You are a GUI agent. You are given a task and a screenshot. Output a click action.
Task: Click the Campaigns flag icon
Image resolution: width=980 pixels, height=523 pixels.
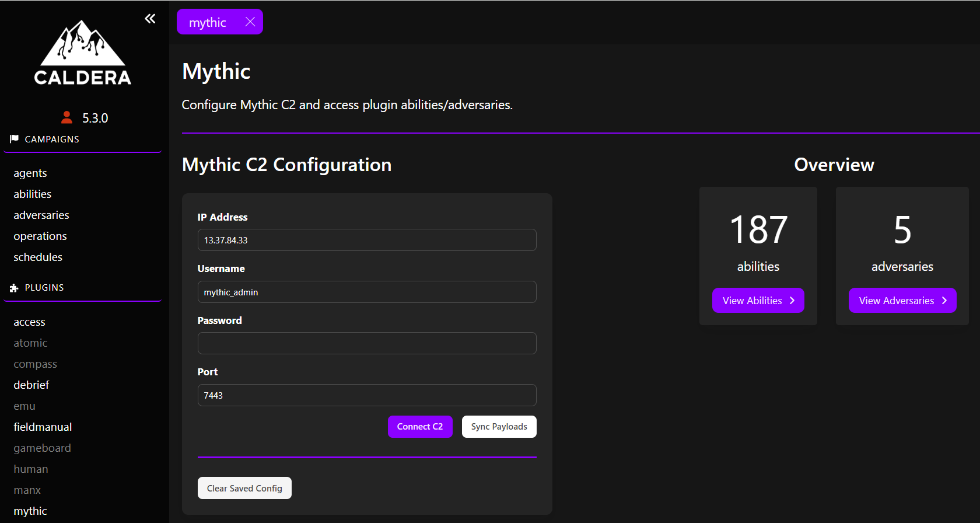[x=14, y=139]
